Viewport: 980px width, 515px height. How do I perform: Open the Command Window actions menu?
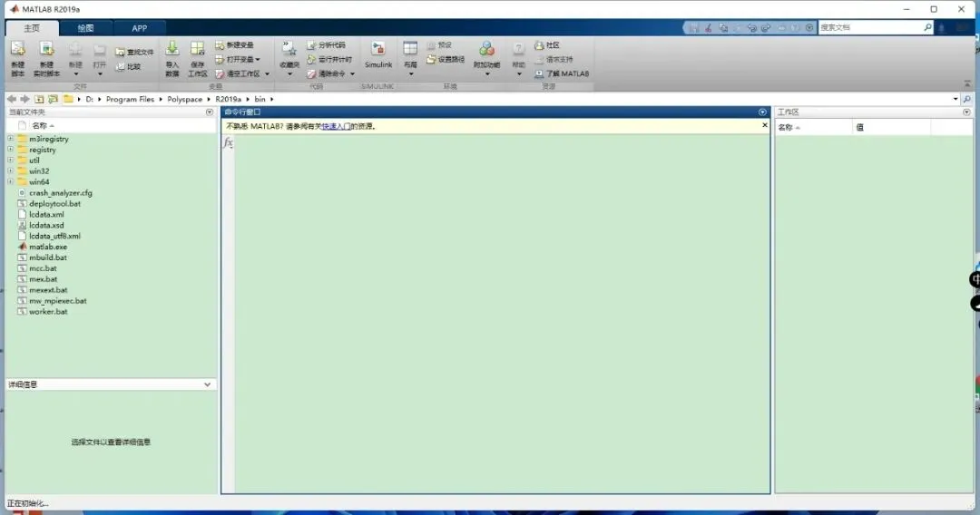762,112
